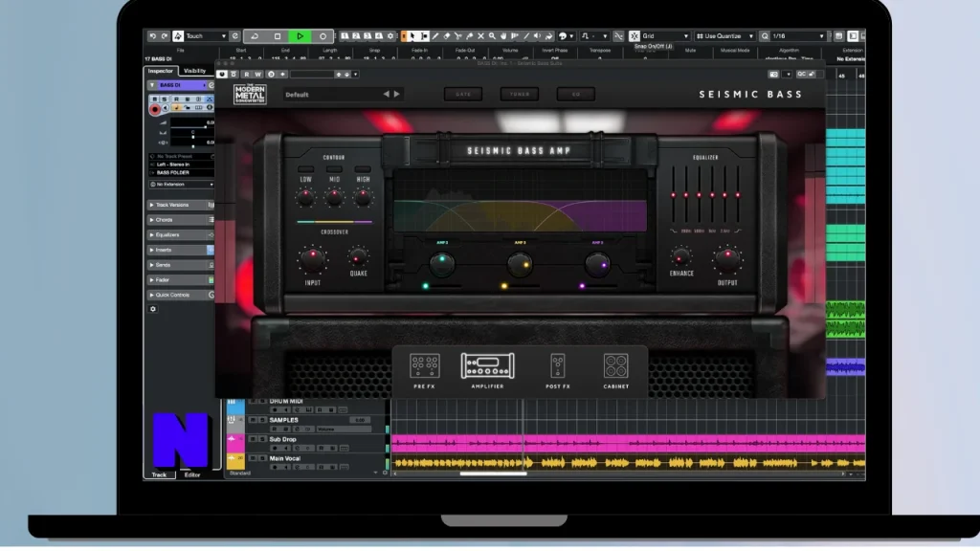Toggle the inspector Monitor speaker button
This screenshot has width=980, height=551.
click(166, 108)
